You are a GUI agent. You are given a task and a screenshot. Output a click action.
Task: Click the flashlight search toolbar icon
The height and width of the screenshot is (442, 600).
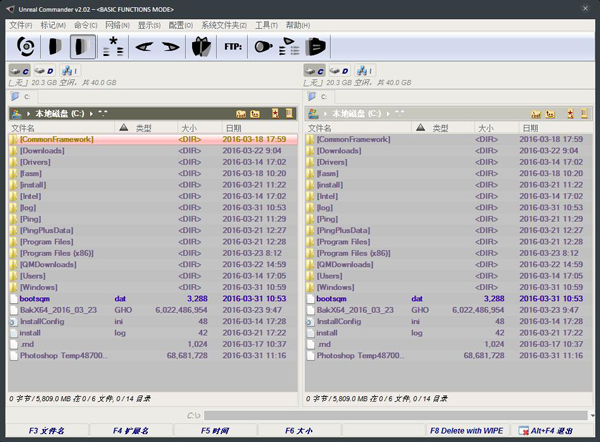263,47
